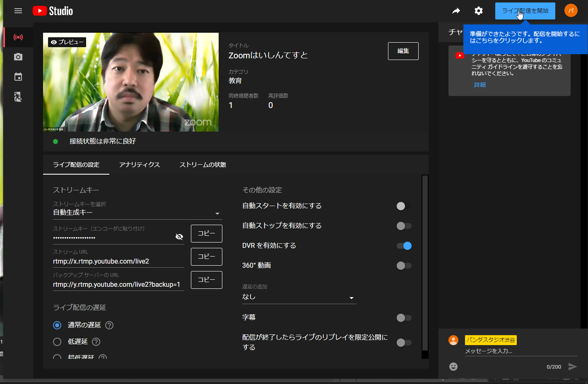The height and width of the screenshot is (384, 588).
Task: Enable the 360° 動画 toggle
Action: pos(404,266)
